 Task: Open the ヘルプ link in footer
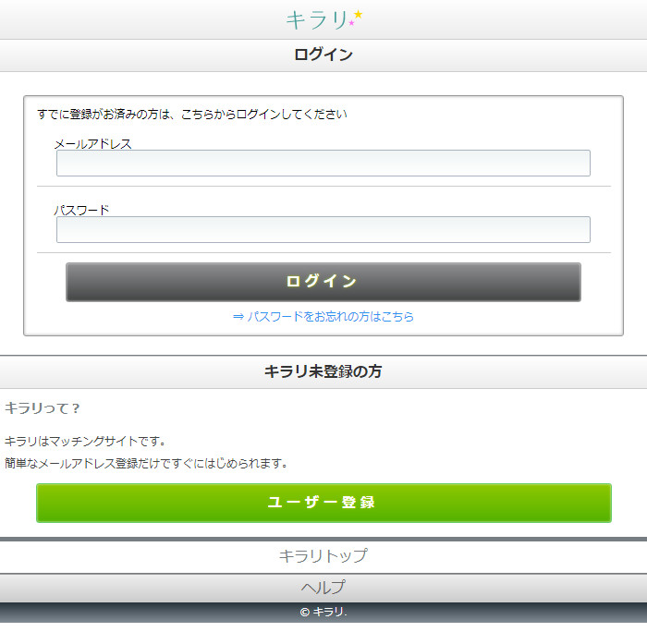pos(323,588)
